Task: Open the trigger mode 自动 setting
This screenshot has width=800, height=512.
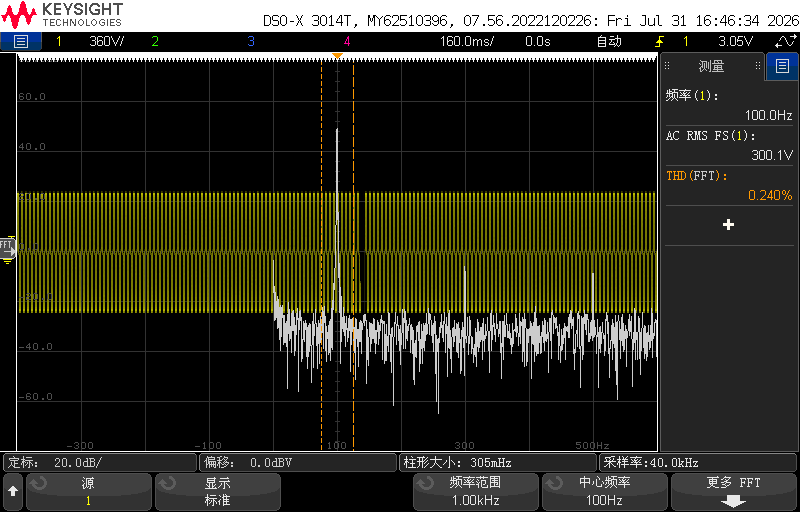Action: click(609, 41)
